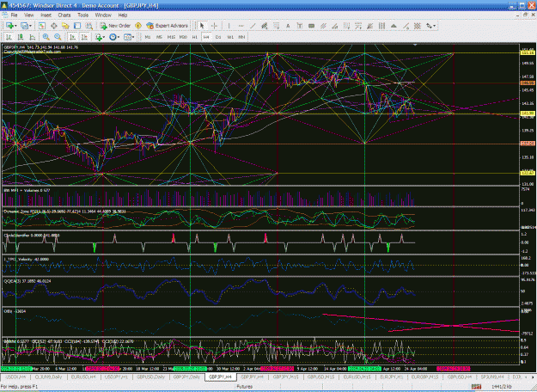Expand the New Chart dropdown arrow
The height and width of the screenshot is (392, 537).
click(15, 26)
